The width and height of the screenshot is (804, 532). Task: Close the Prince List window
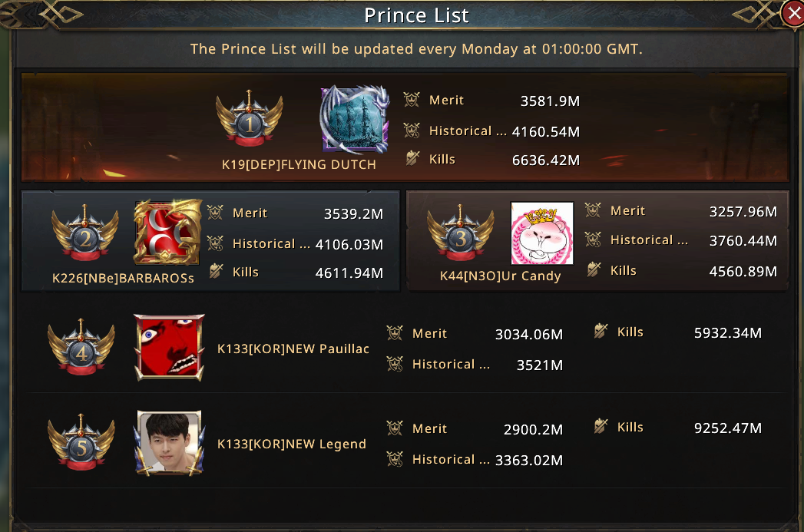pyautogui.click(x=792, y=13)
